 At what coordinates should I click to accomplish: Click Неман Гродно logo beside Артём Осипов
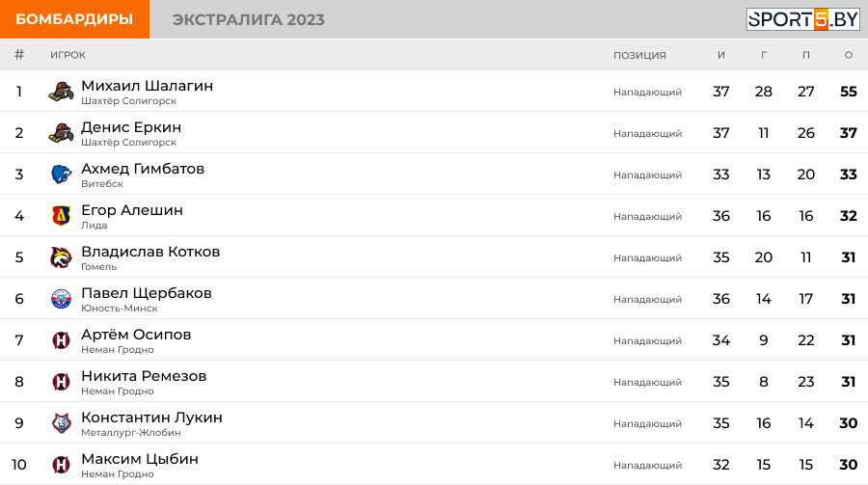(x=61, y=340)
